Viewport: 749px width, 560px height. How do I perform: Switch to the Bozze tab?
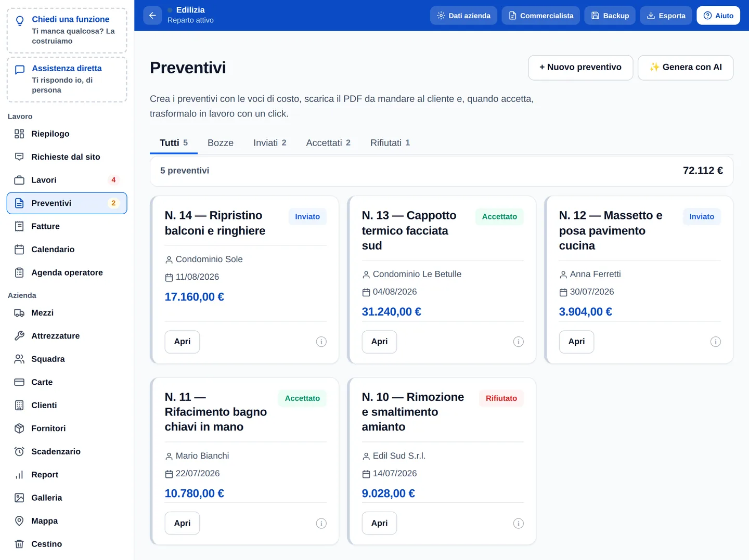tap(221, 143)
